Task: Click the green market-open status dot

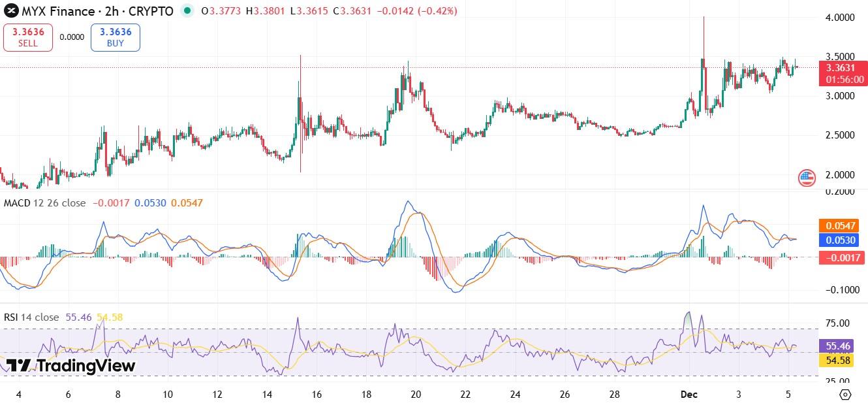Action: [188, 11]
